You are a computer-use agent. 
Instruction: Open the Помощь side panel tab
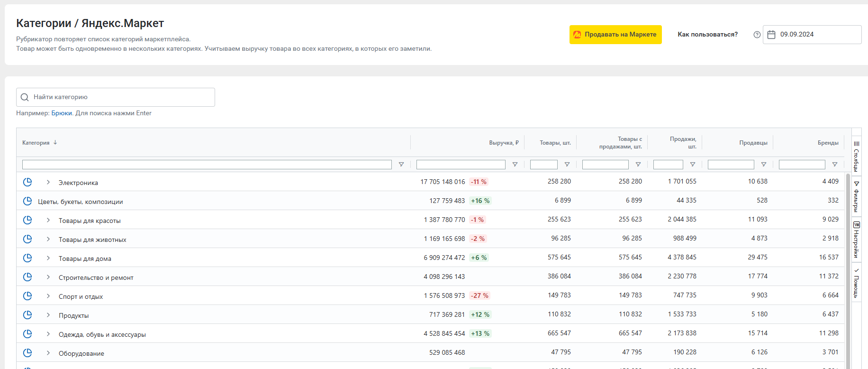[x=856, y=283]
